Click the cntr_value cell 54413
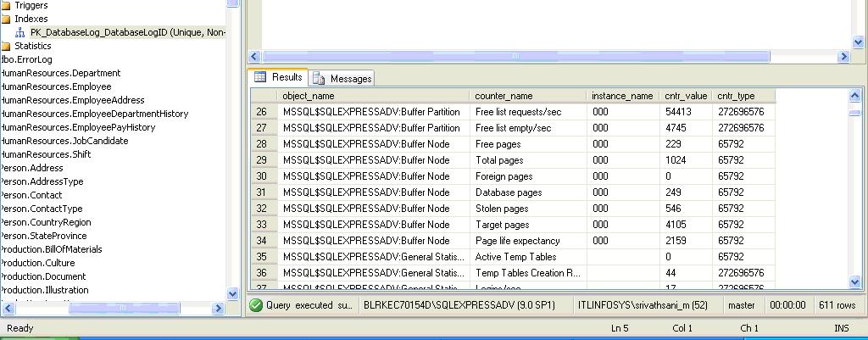The width and height of the screenshot is (868, 340). tap(687, 112)
